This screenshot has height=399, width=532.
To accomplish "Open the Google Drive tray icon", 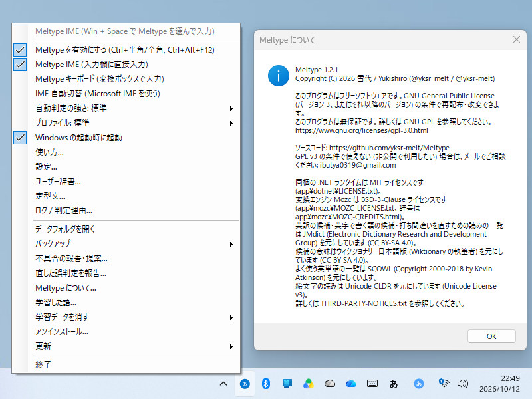I will [x=309, y=384].
